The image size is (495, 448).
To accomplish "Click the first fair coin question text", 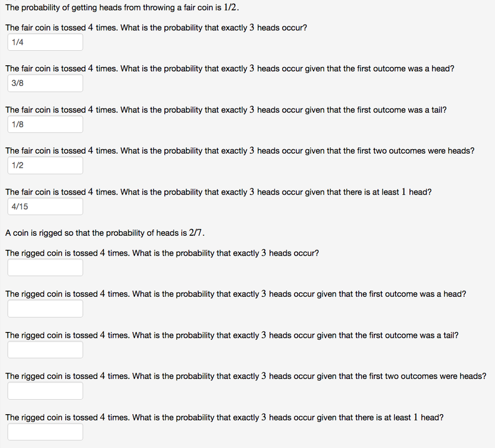I will (156, 28).
